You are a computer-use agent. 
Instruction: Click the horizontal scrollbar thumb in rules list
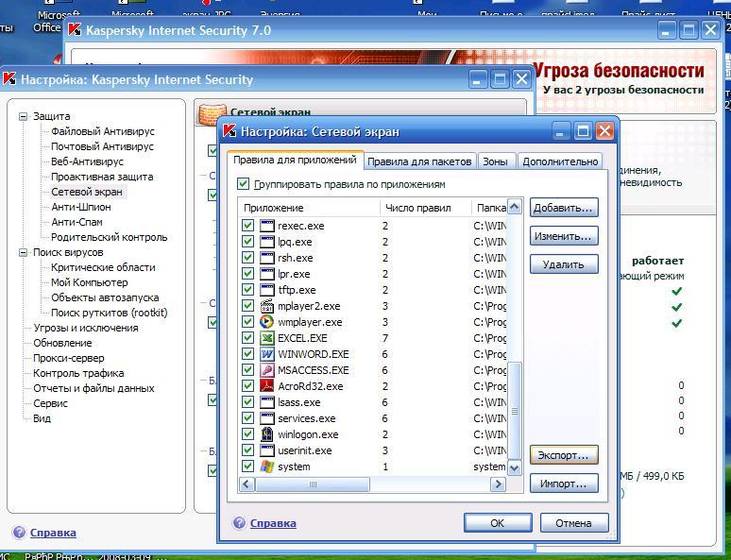point(313,484)
